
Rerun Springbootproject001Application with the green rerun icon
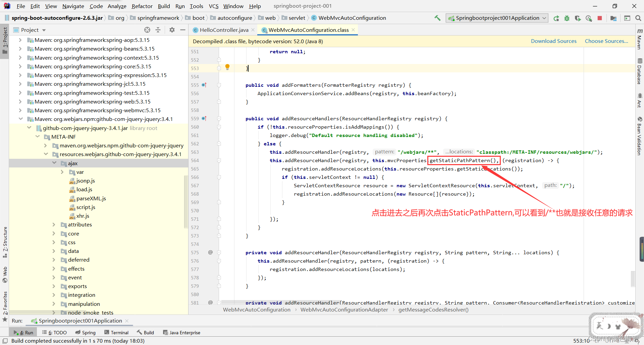point(556,18)
